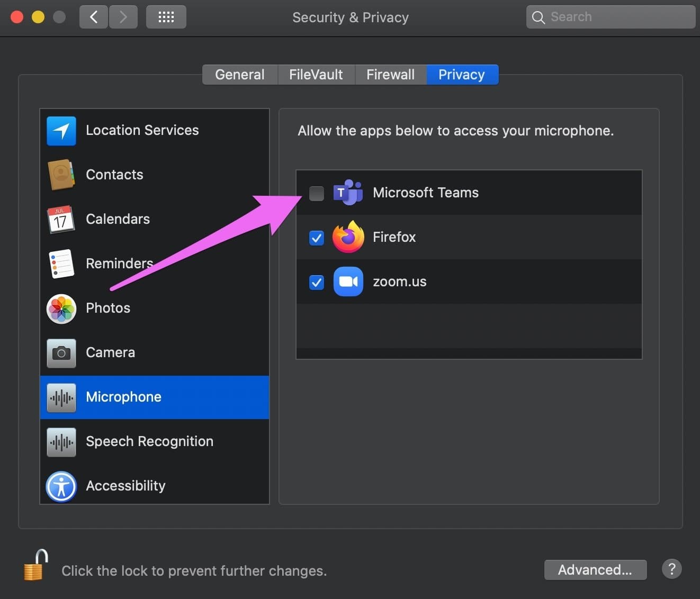Minimize the Security & Privacy window
The height and width of the screenshot is (599, 700).
click(38, 17)
